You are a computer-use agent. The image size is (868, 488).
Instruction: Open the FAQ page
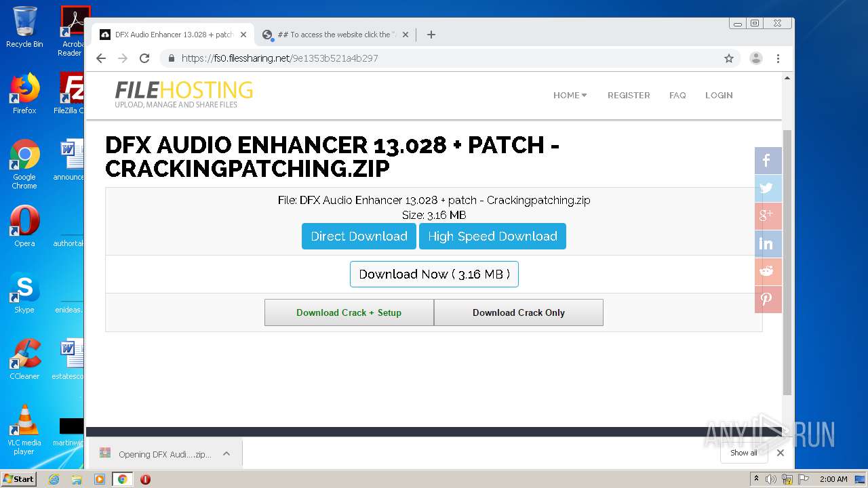point(677,96)
